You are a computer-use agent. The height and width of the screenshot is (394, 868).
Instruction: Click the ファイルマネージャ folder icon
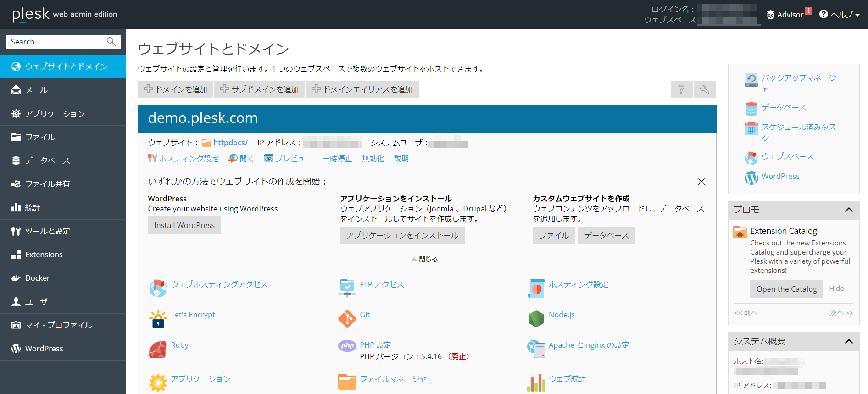click(347, 382)
